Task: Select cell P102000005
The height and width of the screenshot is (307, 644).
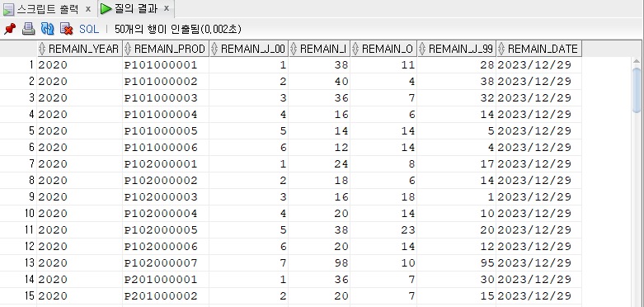Action: 166,229
